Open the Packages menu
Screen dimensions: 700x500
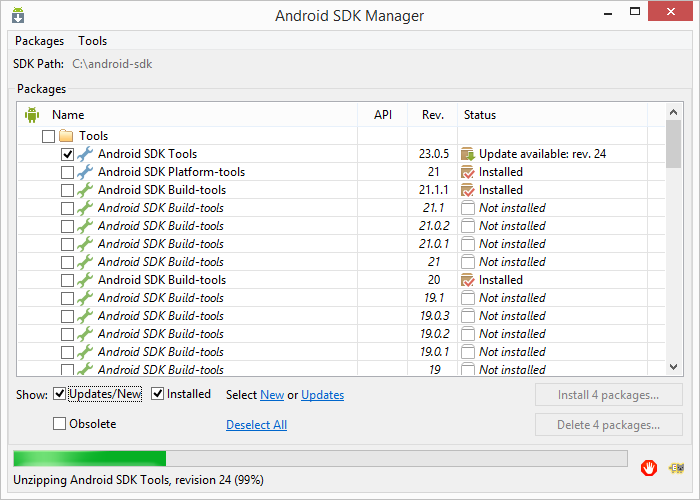coord(39,41)
